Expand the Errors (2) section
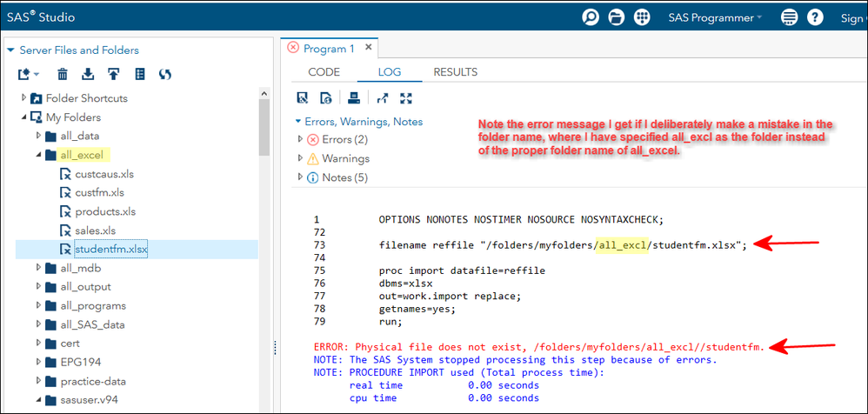868x414 pixels. tap(302, 139)
